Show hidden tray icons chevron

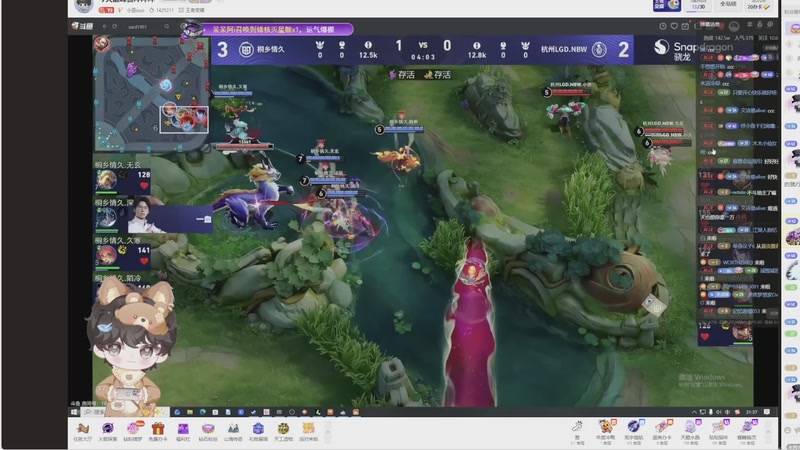[x=694, y=412]
